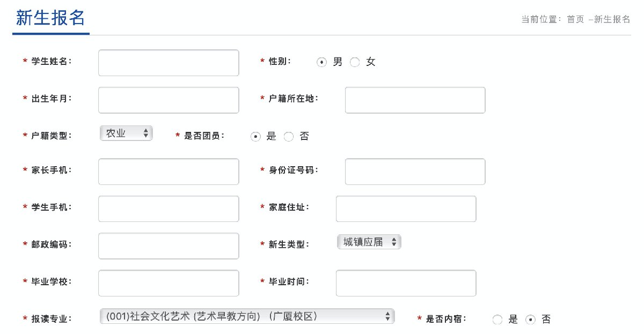Screen dimensions: 644x334
Task: Choose 否 for 是否团员
Action: [288, 137]
